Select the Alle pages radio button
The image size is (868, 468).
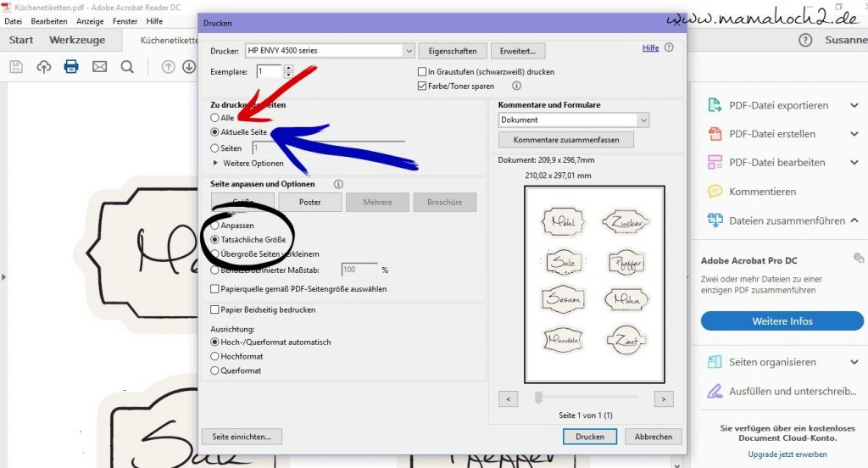(214, 118)
